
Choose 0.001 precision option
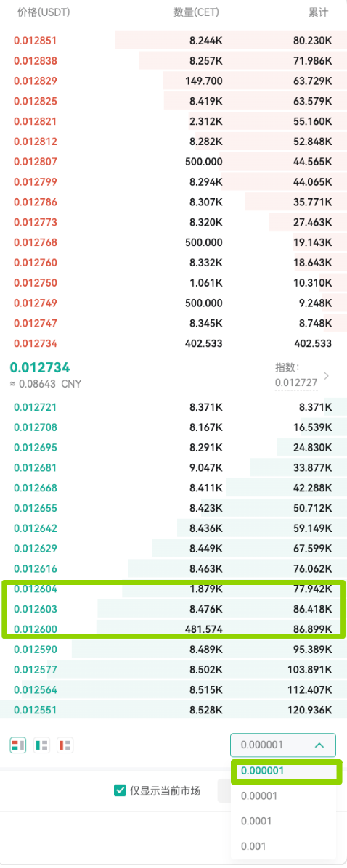[x=253, y=846]
